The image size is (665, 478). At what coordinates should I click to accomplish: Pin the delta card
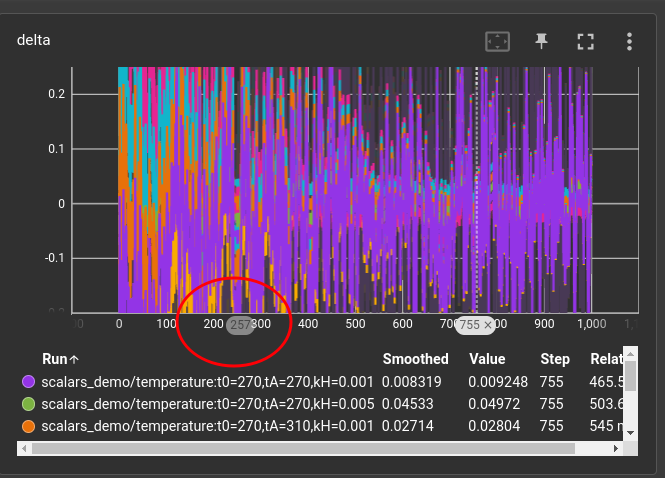[541, 42]
